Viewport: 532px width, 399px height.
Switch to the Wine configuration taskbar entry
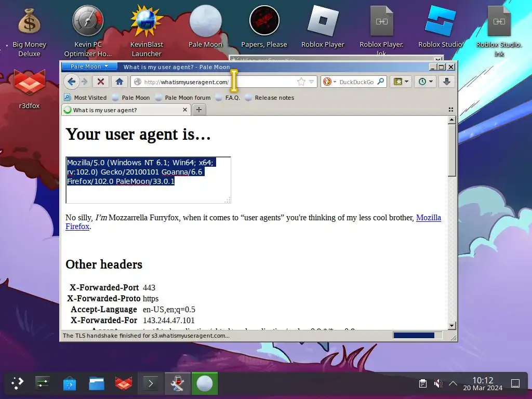[x=178, y=384]
